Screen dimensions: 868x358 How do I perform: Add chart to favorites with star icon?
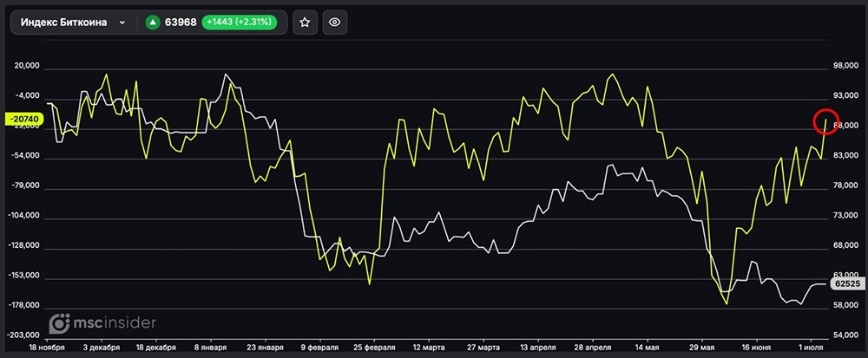[x=305, y=22]
